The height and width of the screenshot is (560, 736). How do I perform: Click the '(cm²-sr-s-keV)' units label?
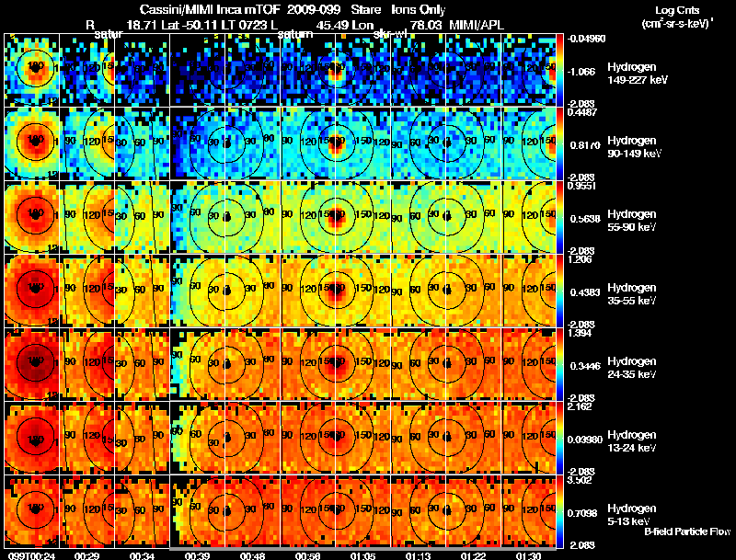coord(677,24)
